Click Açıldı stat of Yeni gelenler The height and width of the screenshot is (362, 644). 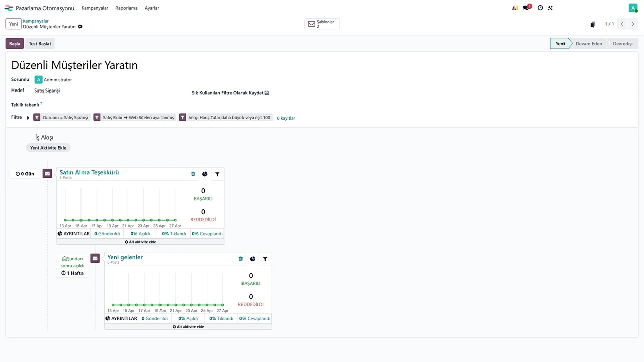[x=188, y=319]
